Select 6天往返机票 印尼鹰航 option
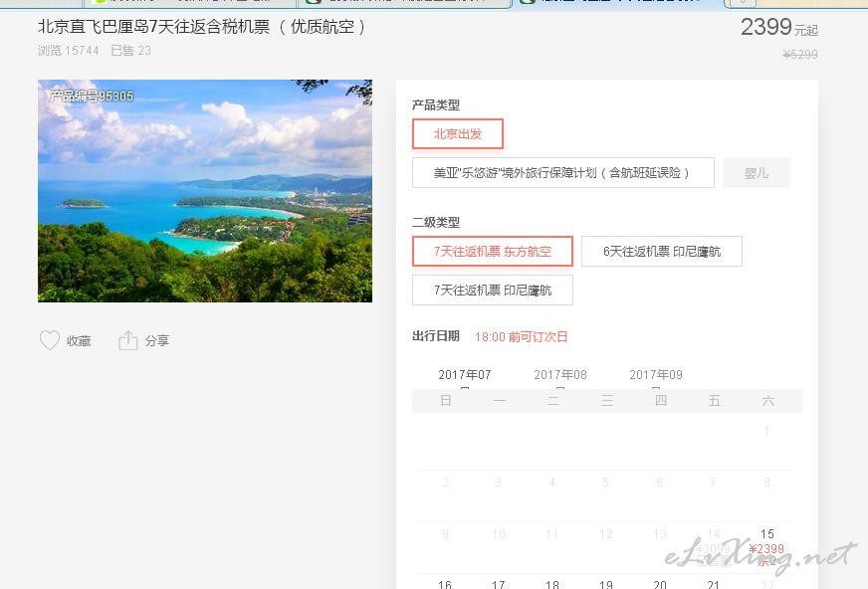This screenshot has width=868, height=589. (662, 251)
